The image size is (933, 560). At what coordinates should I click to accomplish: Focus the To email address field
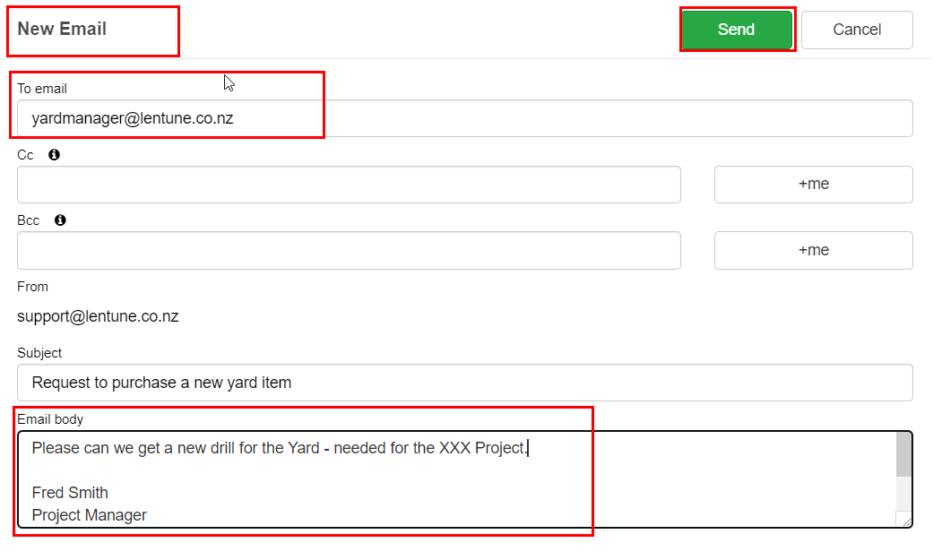465,118
